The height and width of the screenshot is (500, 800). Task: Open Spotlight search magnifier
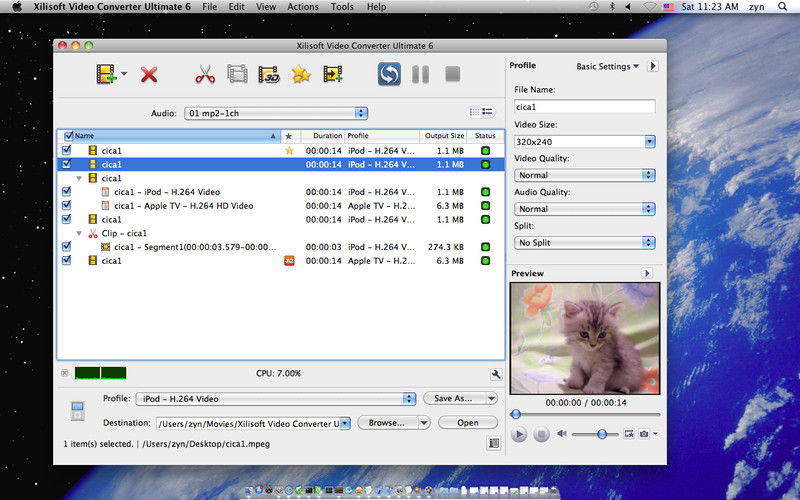click(x=783, y=7)
